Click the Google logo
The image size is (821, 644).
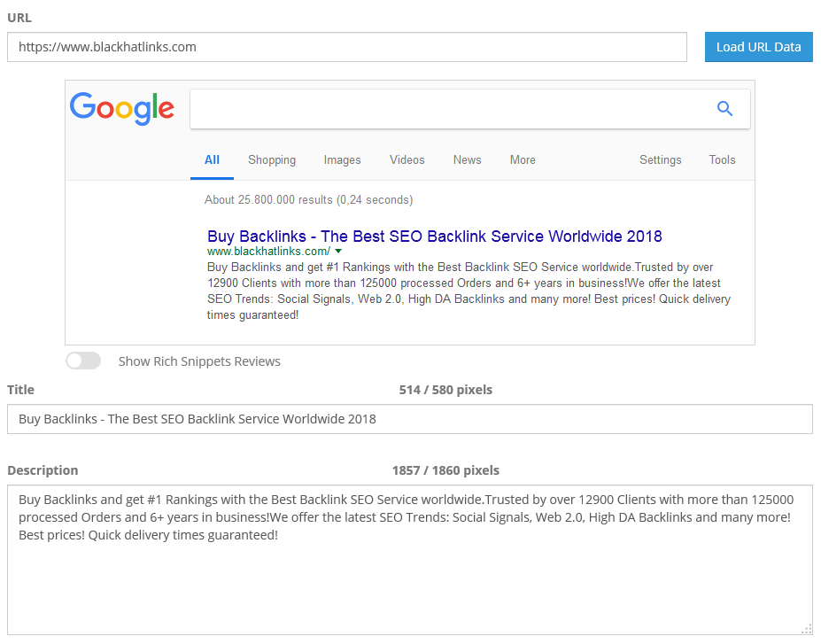click(x=122, y=108)
